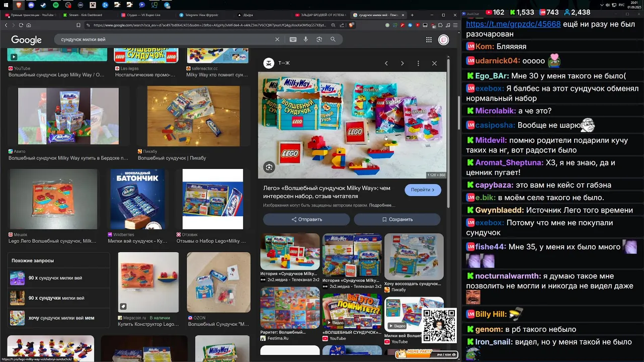Open Spotify from the taskbar
The width and height of the screenshot is (644, 362).
click(56, 5)
